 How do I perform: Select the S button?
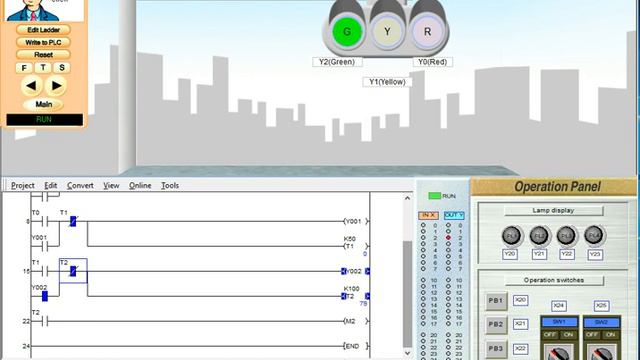tap(62, 68)
